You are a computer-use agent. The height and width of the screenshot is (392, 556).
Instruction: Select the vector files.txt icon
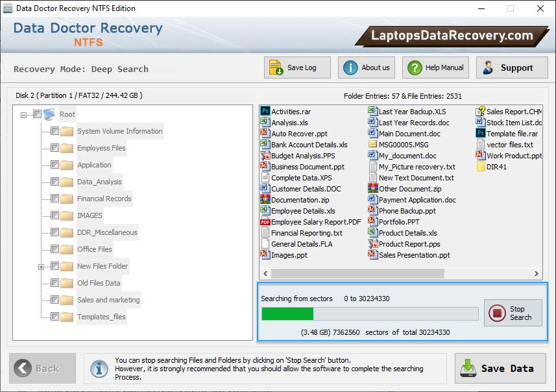481,144
